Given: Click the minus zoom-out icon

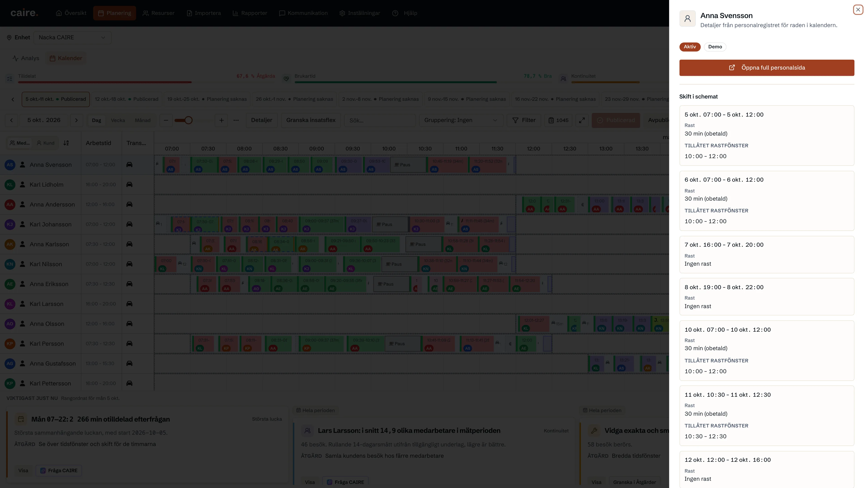Looking at the screenshot, I should click(x=166, y=120).
